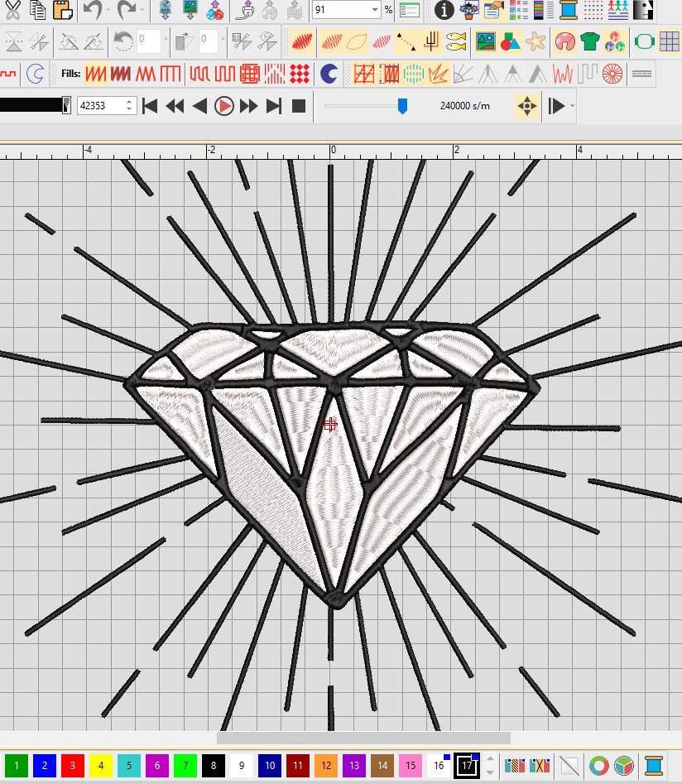Viewport: 682px width, 784px height.
Task: Toggle the first zigzag fill type
Action: (96, 74)
